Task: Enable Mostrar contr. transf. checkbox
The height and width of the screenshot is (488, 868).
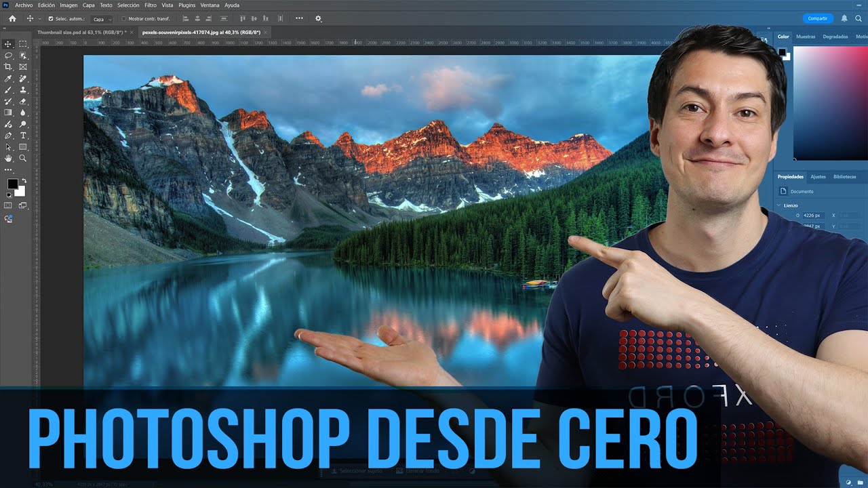Action: 123,19
